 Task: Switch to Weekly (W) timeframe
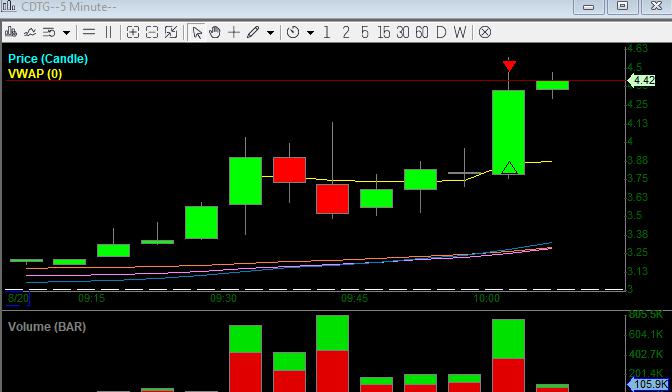pos(459,32)
